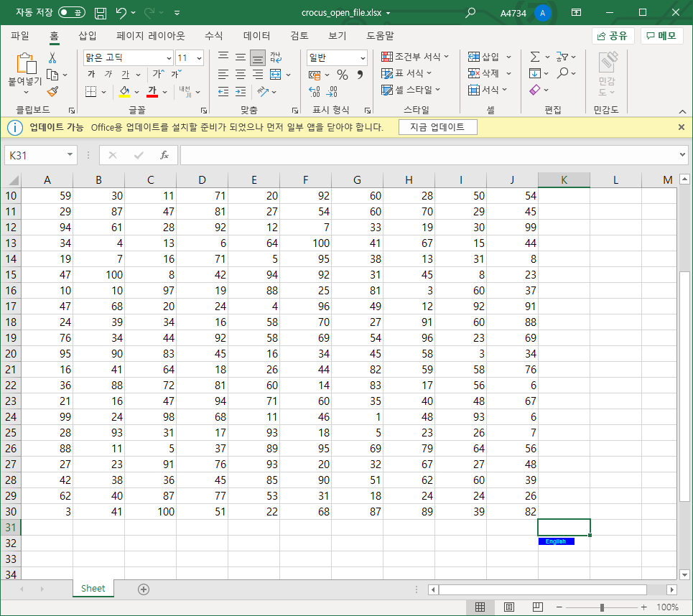Open the 표 서식 table format dropdown
Viewport: 693px width, 616px height.
(x=406, y=73)
